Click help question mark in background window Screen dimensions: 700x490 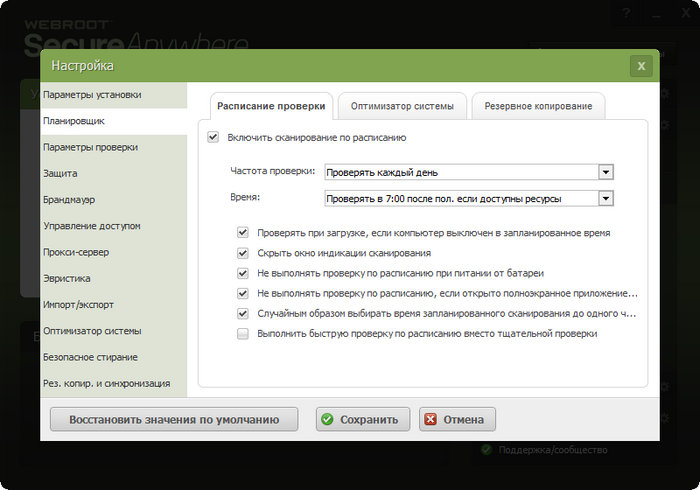(626, 13)
